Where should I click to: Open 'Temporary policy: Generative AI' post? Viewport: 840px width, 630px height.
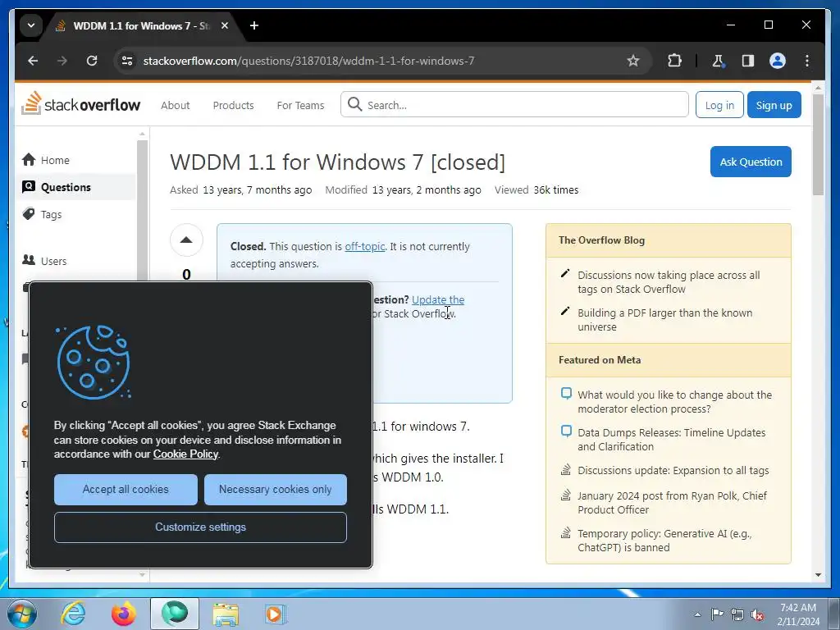tap(664, 540)
